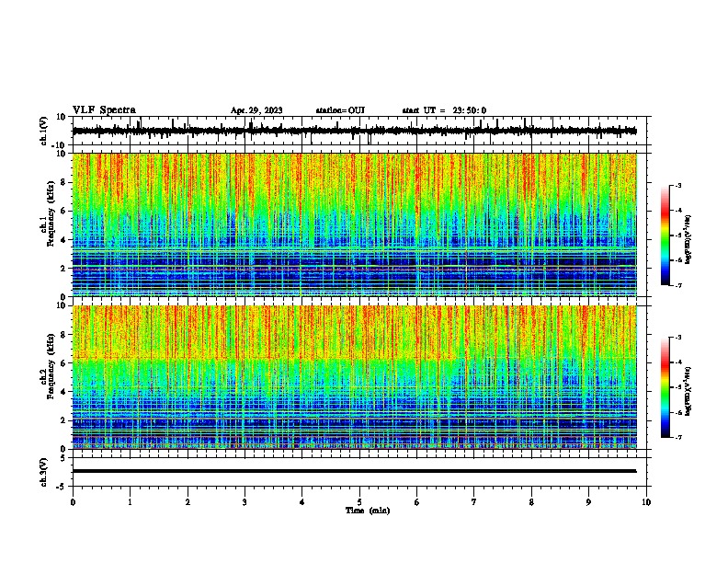This screenshot has width=728, height=563.
Task: Click the "8" kHz tick on ch.1 frequency axis
Action: point(63,182)
